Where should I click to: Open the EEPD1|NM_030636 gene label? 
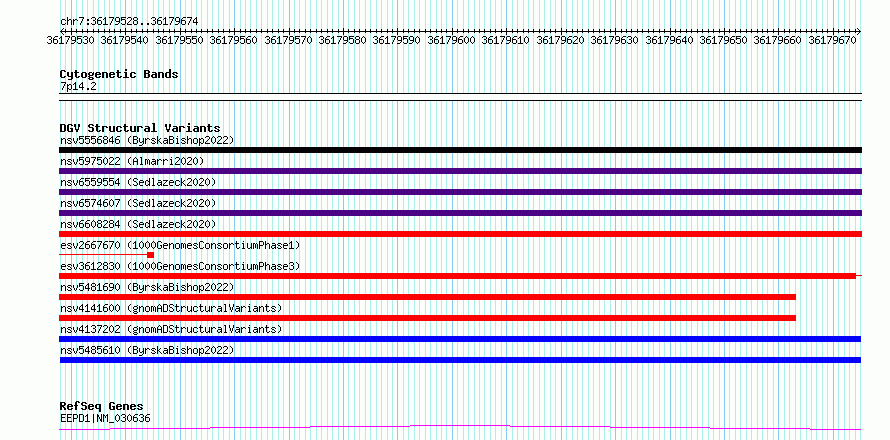pos(105,419)
